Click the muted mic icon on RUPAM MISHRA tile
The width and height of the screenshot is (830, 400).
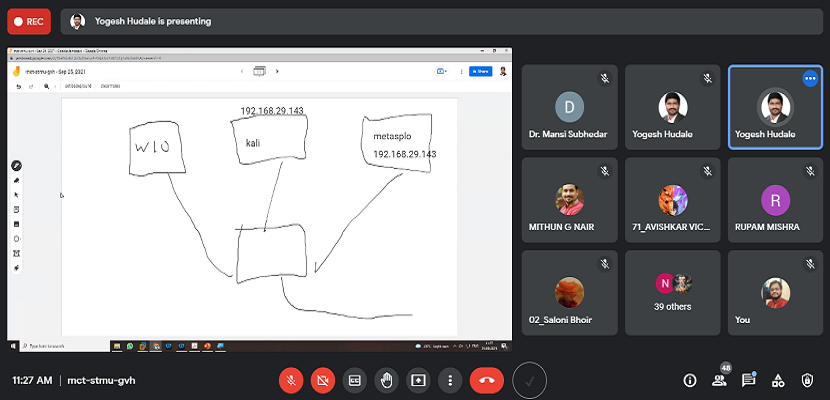pos(810,171)
